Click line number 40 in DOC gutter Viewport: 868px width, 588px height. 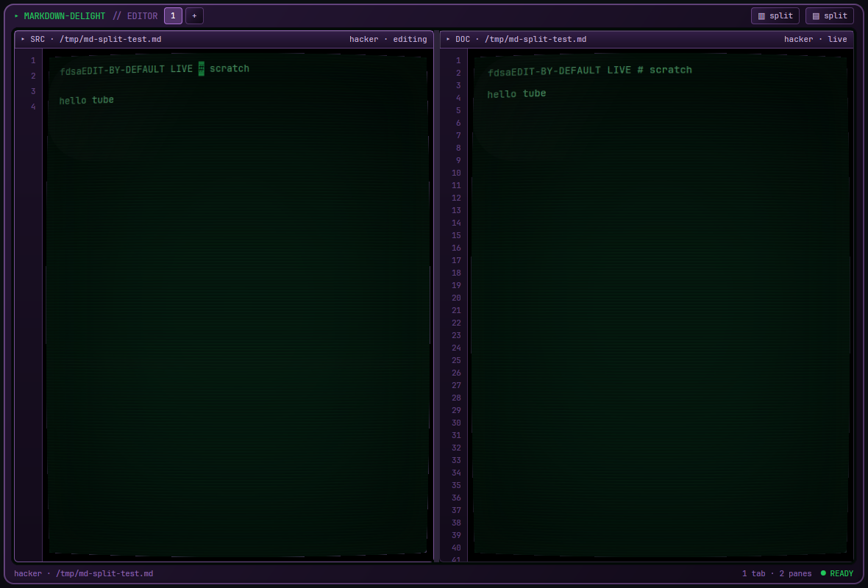456,548
